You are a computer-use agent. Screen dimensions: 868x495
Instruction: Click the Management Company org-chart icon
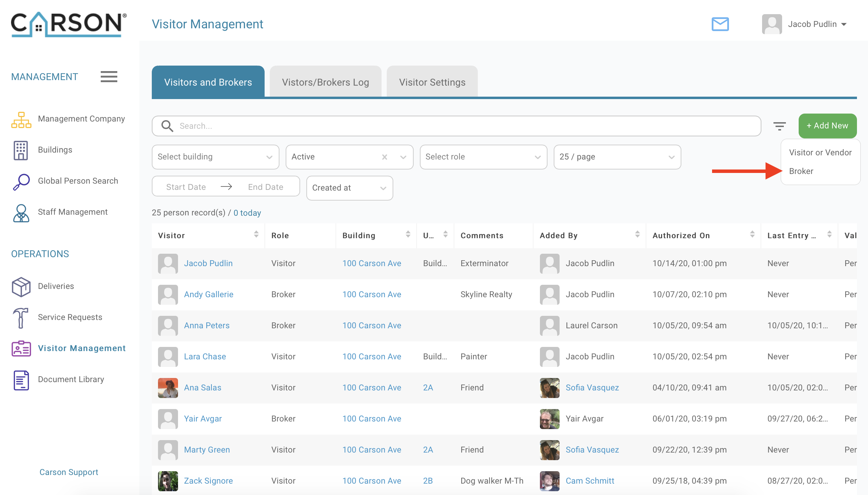(21, 119)
